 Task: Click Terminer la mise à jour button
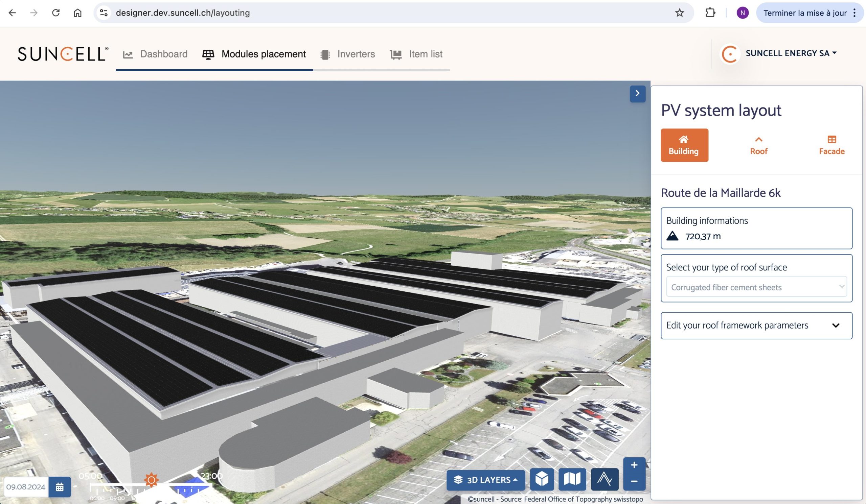click(x=805, y=13)
